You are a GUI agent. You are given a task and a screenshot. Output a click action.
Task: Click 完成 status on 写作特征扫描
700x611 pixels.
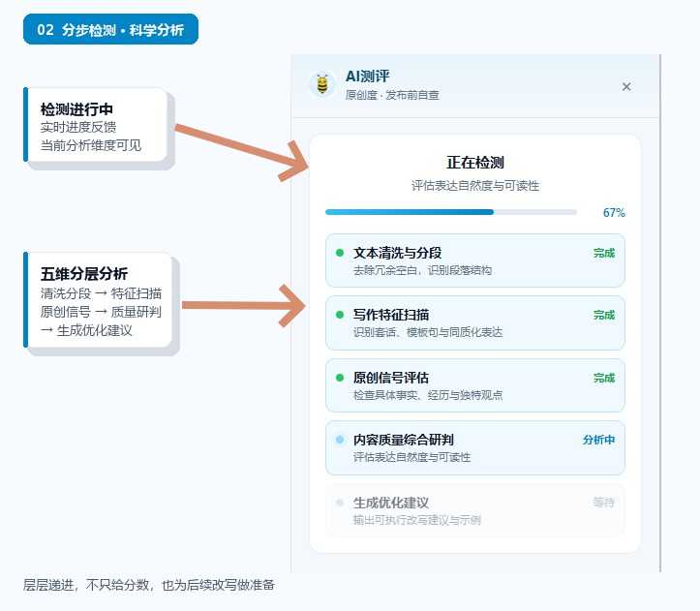coord(604,316)
